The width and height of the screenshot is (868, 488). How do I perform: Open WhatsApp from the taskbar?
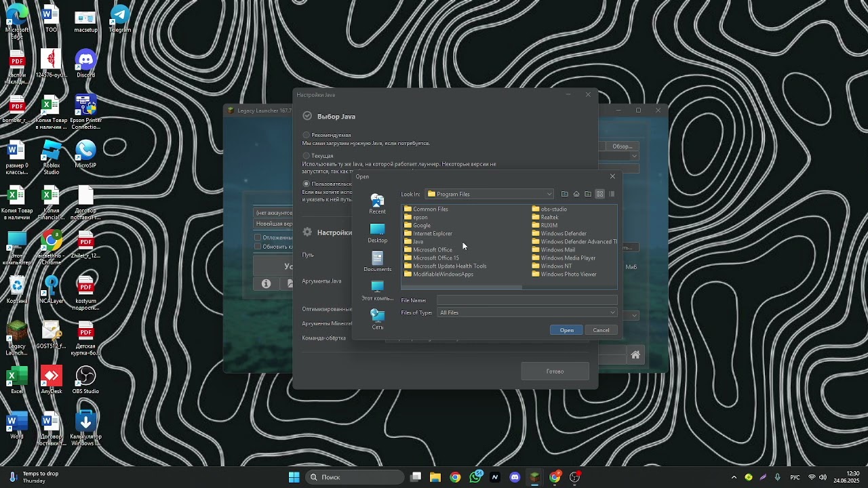pos(475,477)
